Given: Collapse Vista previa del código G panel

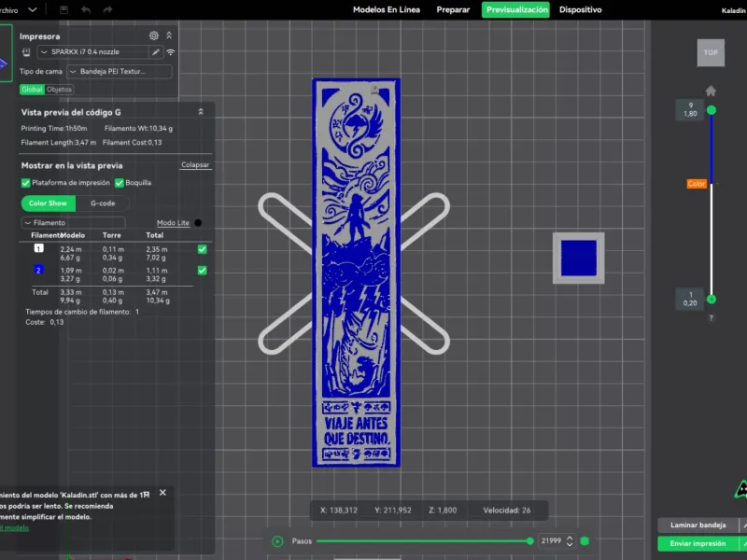Looking at the screenshot, I should tap(201, 112).
